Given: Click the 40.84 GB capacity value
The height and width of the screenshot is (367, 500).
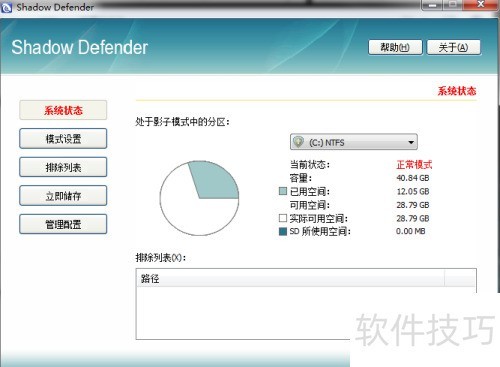Looking at the screenshot, I should tap(413, 178).
